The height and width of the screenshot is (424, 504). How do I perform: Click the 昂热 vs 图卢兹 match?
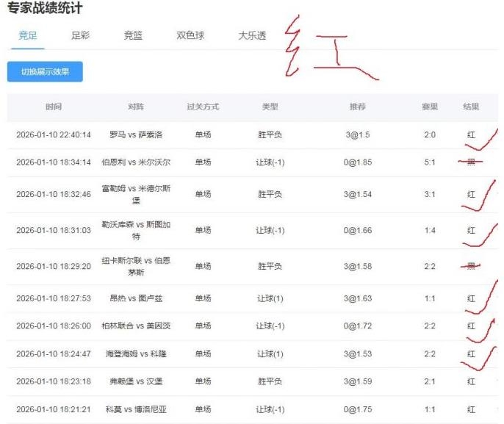tap(135, 298)
